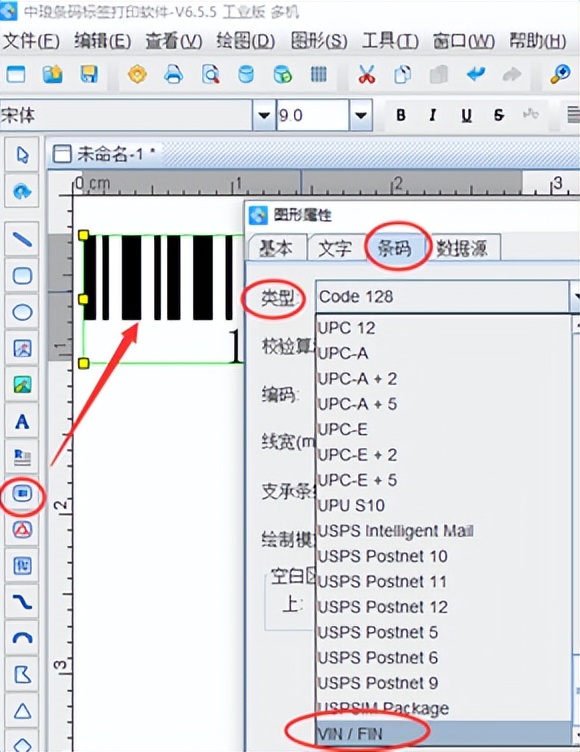Image resolution: width=580 pixels, height=752 pixels.
Task: Select the arrow pointer tool
Action: pos(22,155)
